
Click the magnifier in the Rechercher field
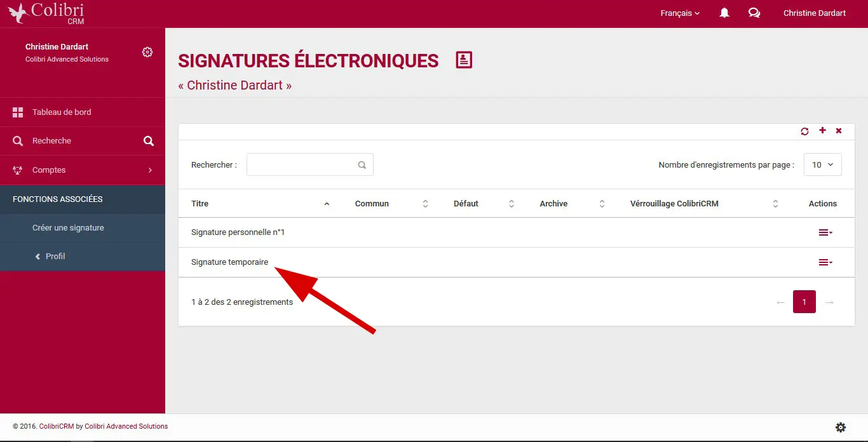pos(362,164)
